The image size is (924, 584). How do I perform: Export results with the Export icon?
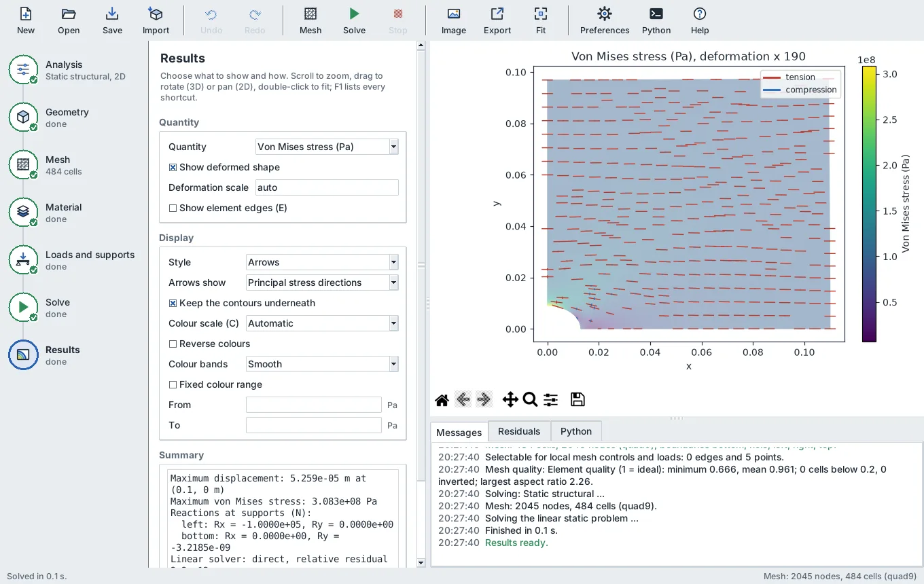[497, 20]
